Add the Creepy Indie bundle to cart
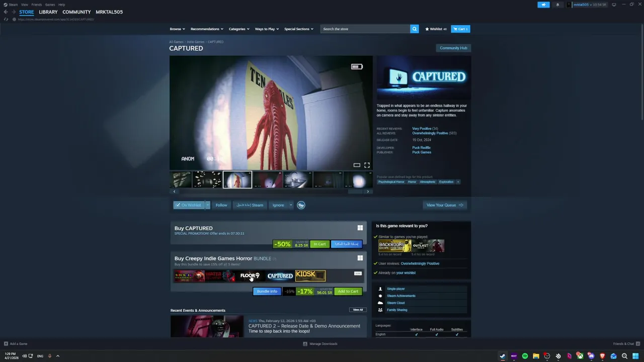 (348, 292)
